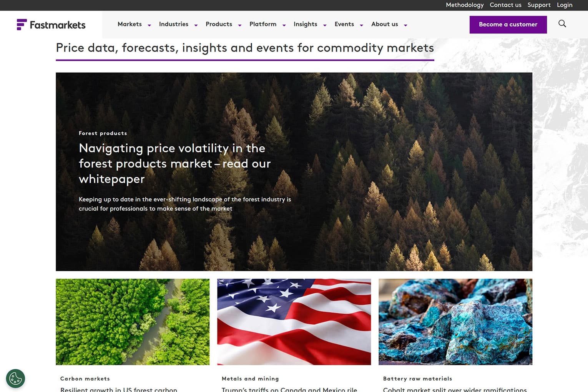Open cookie preferences icon
Viewport: 588px width, 392px height.
pyautogui.click(x=15, y=379)
